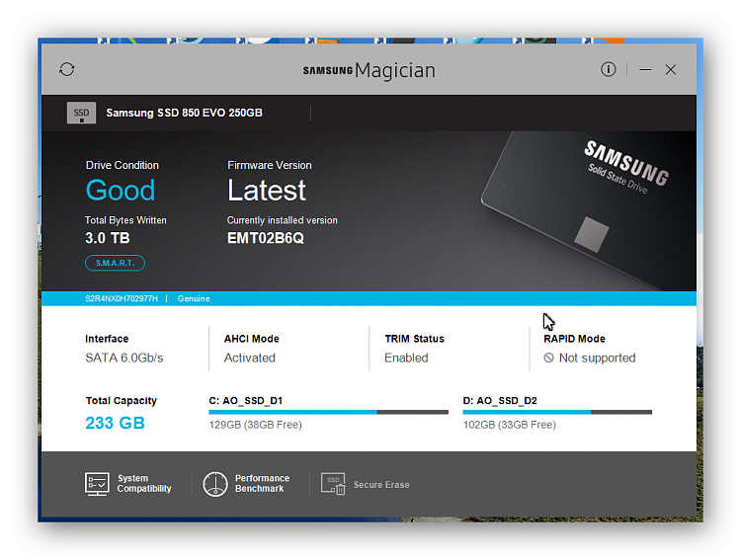Click the 129GB (38GB Free) text

click(255, 425)
